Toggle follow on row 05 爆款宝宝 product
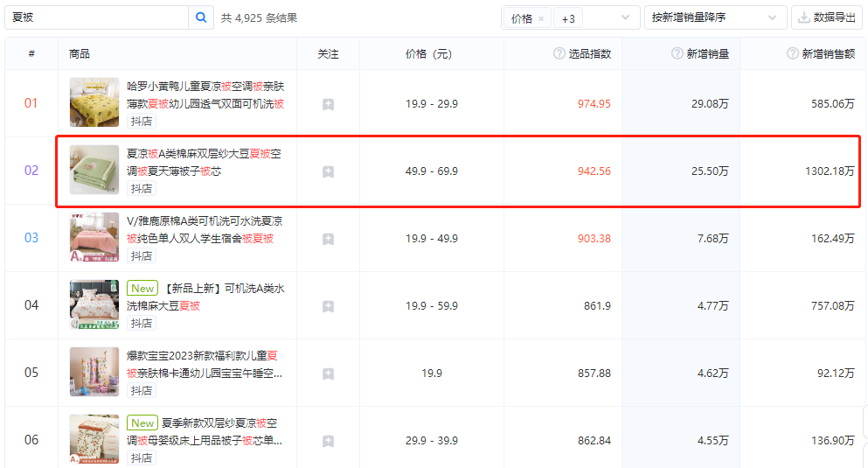 coord(328,374)
